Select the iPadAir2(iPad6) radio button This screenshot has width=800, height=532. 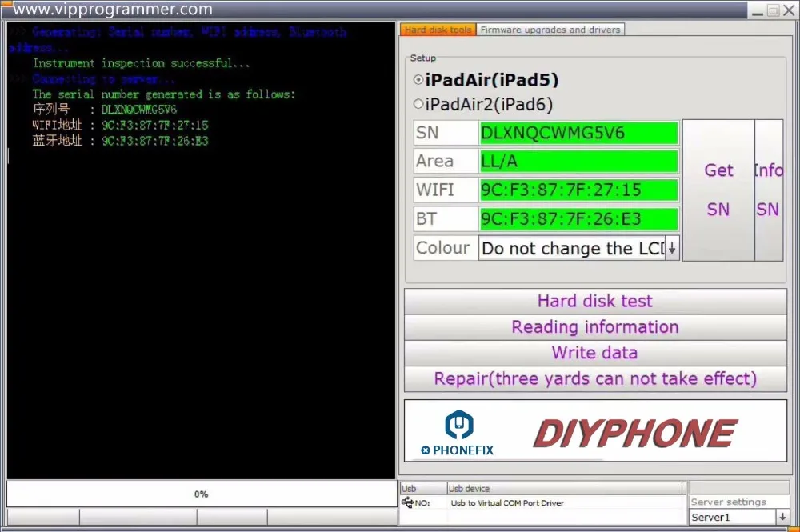coord(418,104)
